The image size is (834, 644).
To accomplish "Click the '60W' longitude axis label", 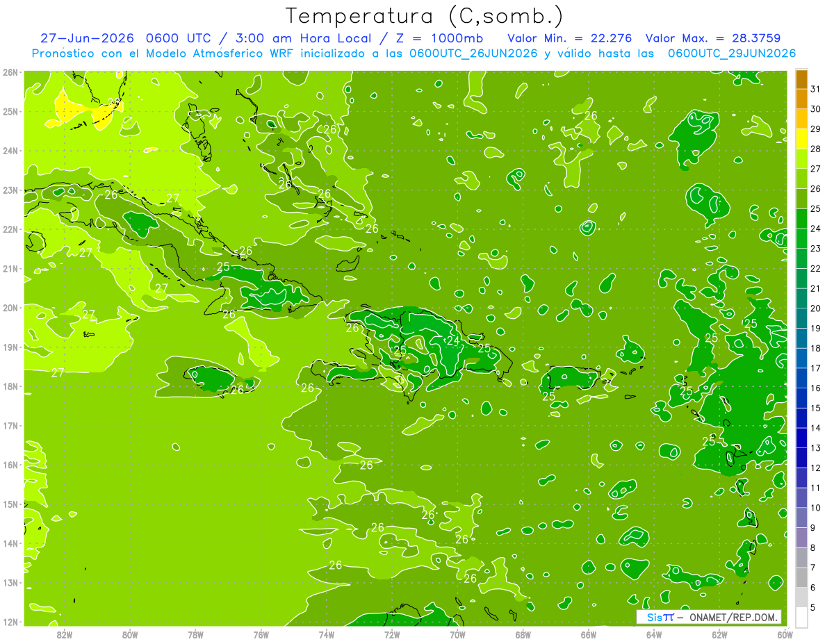I will pyautogui.click(x=785, y=634).
